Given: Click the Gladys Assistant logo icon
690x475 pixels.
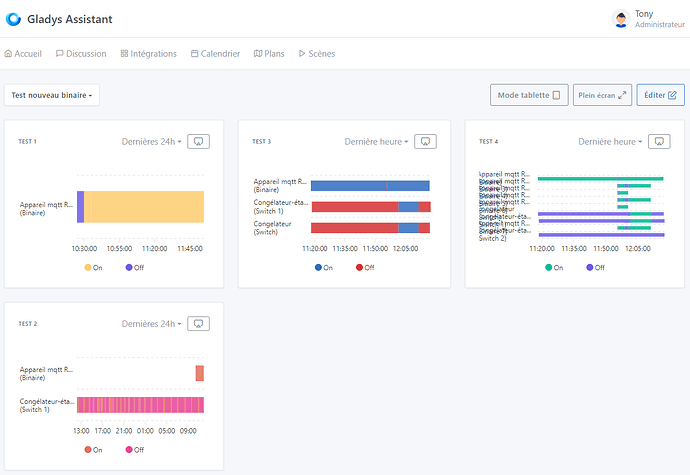Looking at the screenshot, I should pos(14,19).
